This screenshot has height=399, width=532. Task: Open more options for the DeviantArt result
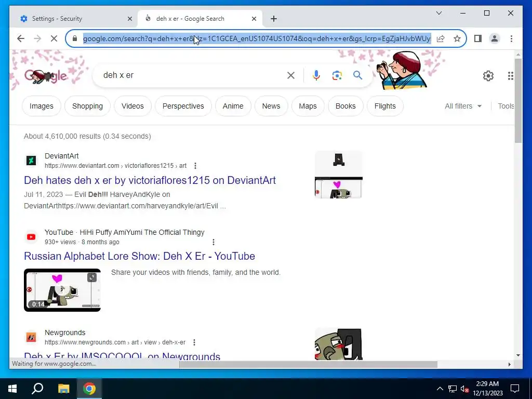pyautogui.click(x=195, y=166)
